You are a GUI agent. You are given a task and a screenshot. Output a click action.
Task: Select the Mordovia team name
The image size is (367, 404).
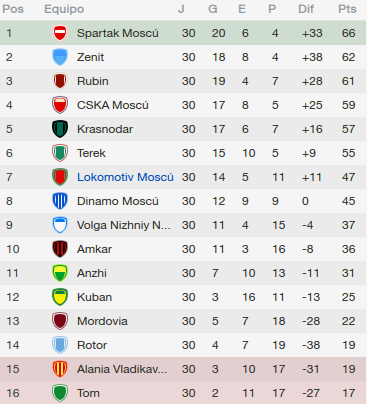coord(102,321)
